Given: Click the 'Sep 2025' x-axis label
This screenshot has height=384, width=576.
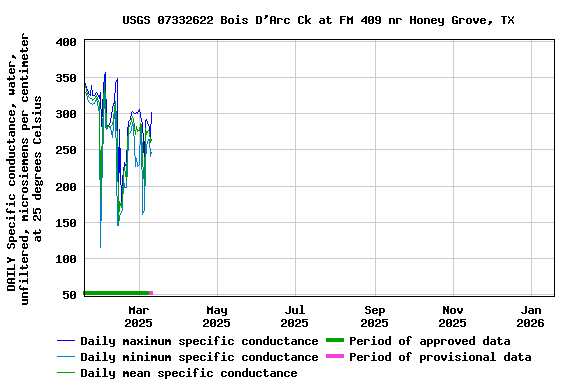Looking at the screenshot, I should pos(374,317).
